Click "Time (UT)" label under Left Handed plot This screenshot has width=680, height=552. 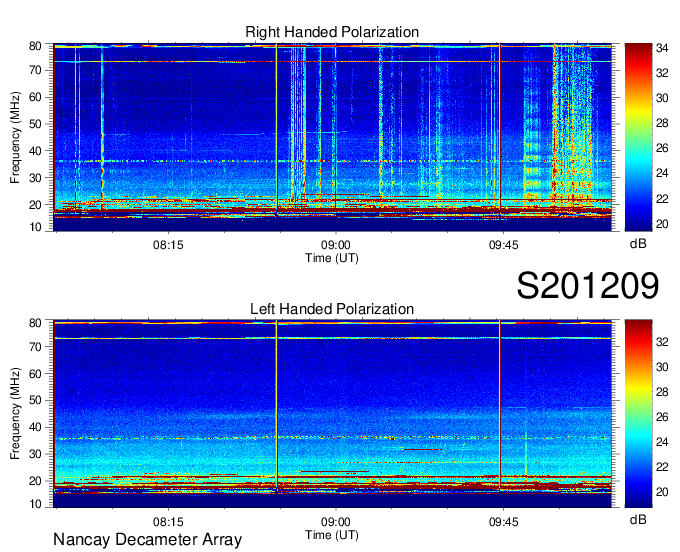point(332,535)
